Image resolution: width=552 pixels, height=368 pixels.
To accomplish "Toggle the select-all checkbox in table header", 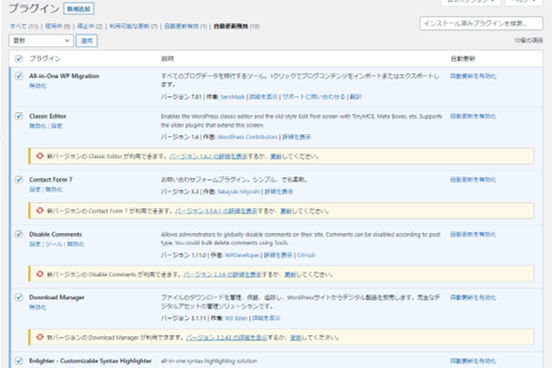I will 19,58.
